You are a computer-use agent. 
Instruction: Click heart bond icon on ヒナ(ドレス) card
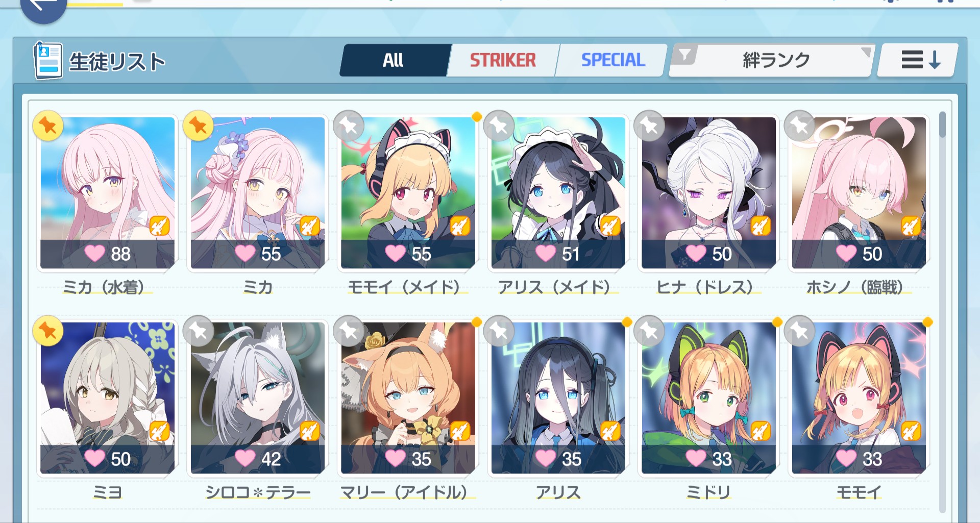[x=696, y=253]
